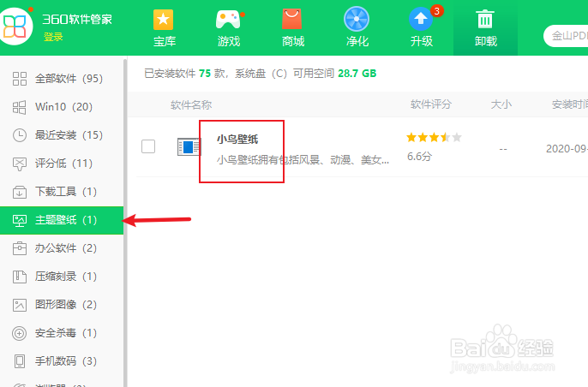Select 全部软件 (95) category
This screenshot has height=387, width=588.
tap(62, 79)
